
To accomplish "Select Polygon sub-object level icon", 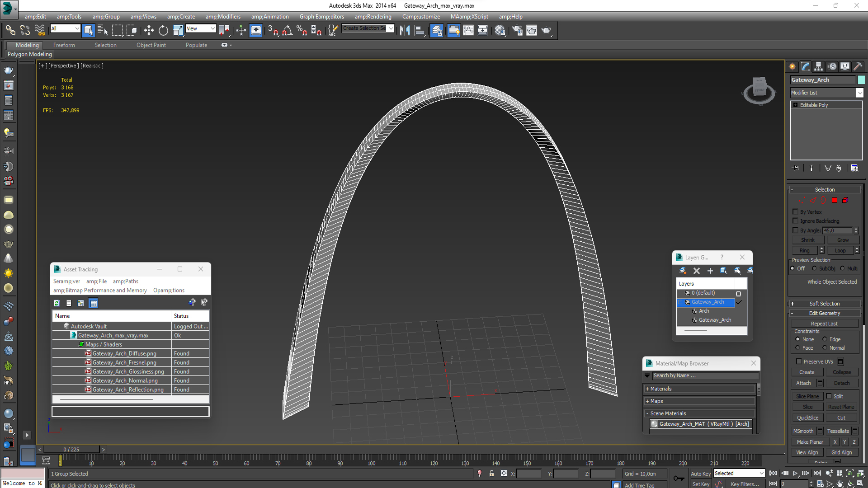I will coord(835,200).
